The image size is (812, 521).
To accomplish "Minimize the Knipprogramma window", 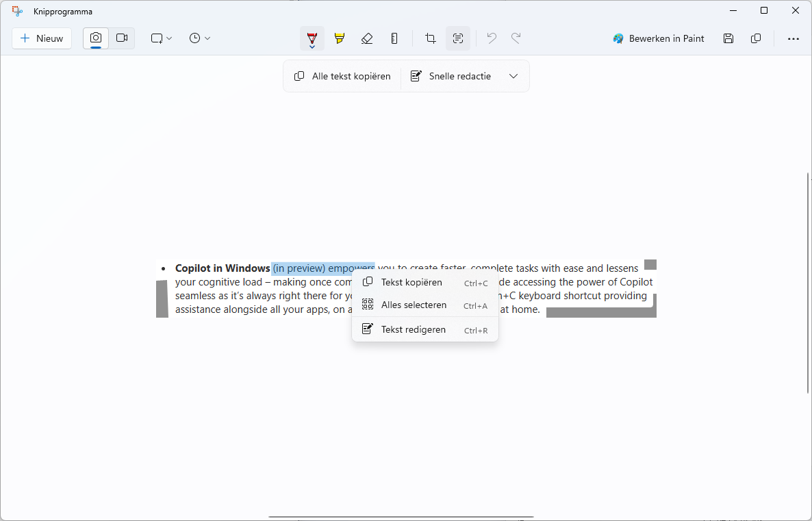I will pyautogui.click(x=733, y=11).
